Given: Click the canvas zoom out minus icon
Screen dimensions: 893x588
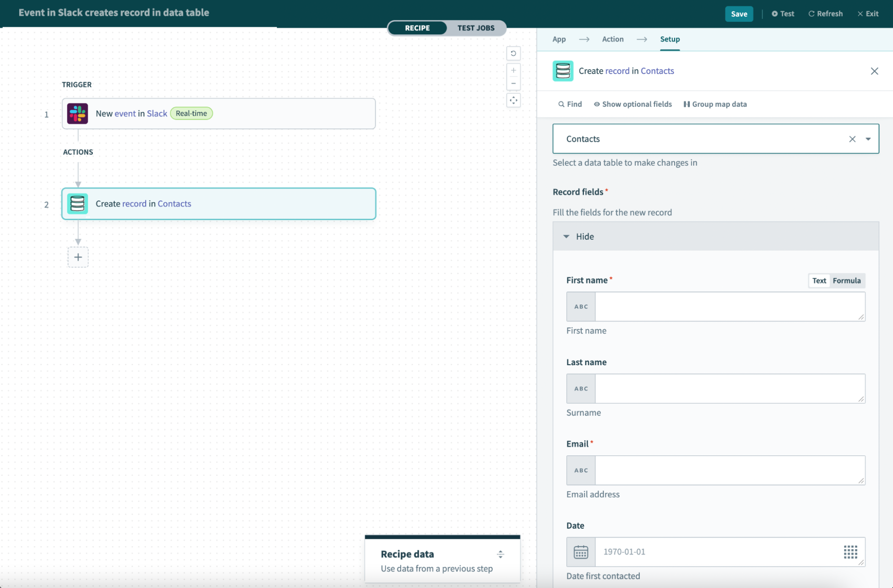Looking at the screenshot, I should (513, 83).
